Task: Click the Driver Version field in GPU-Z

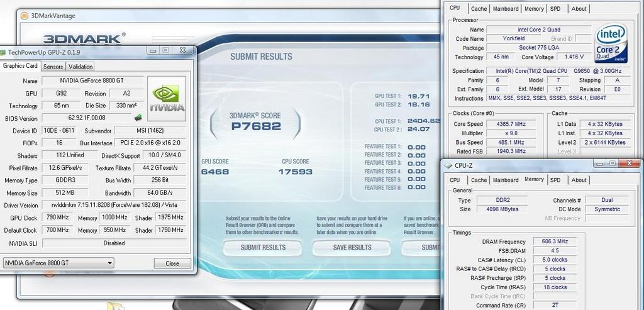Action: click(114, 205)
